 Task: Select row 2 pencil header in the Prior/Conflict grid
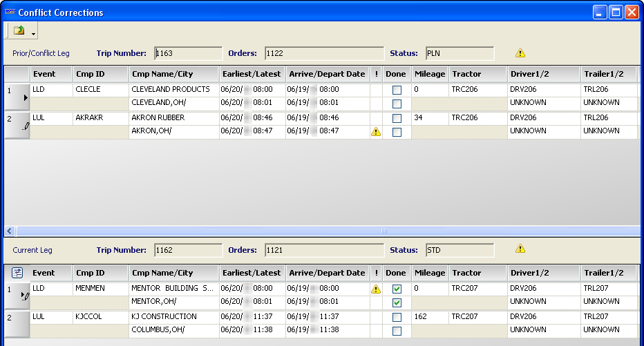tap(17, 125)
